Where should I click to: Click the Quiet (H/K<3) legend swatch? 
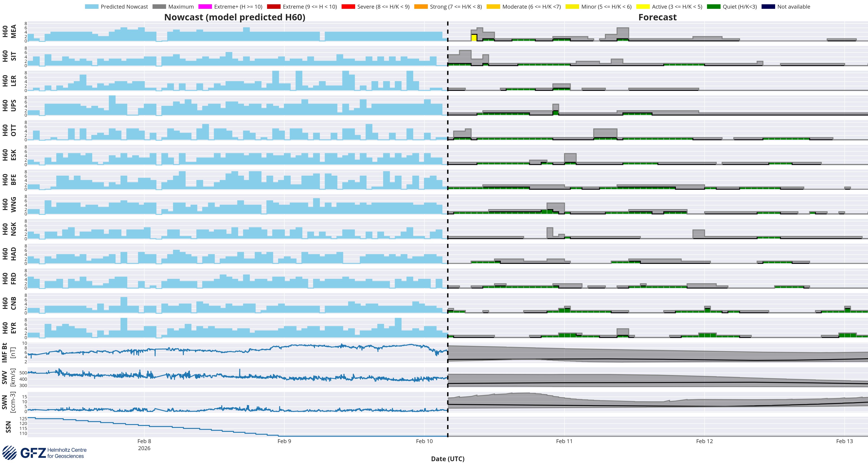pos(713,7)
